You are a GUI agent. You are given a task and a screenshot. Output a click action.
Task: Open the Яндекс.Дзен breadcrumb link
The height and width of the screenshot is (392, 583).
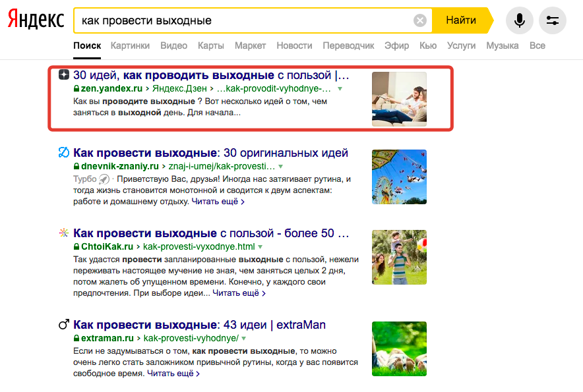pyautogui.click(x=179, y=88)
